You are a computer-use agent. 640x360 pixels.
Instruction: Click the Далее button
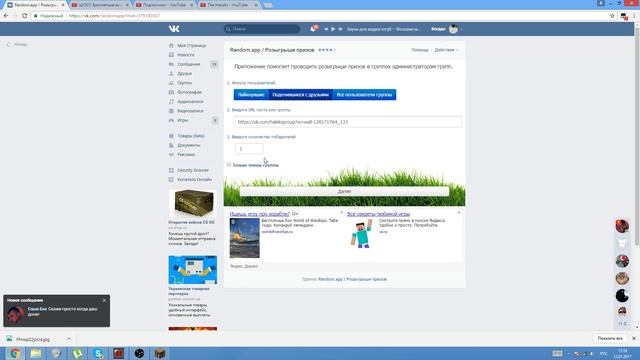tap(344, 191)
